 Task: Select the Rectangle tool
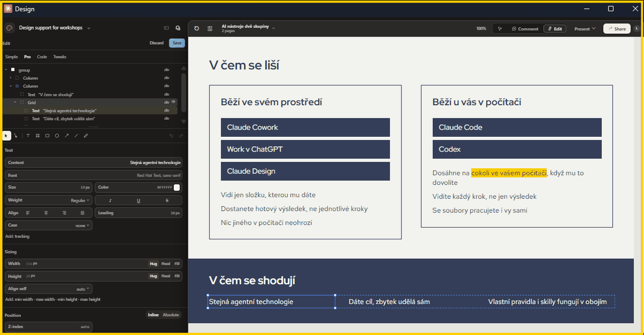coord(47,136)
